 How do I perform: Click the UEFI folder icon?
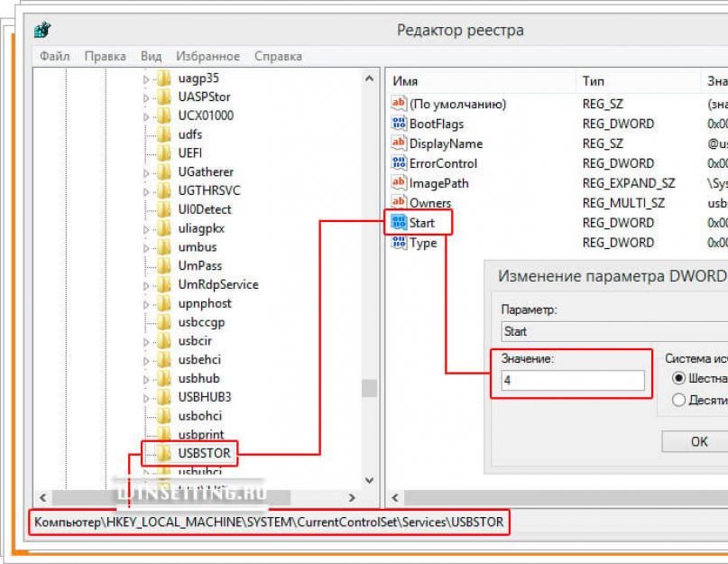[164, 153]
